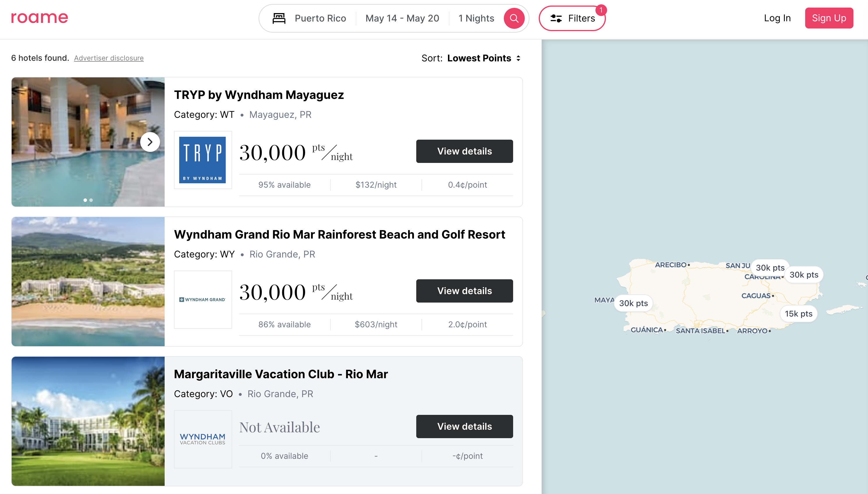Click the Wyndham Grand Rio Mar beach photo

(88, 282)
